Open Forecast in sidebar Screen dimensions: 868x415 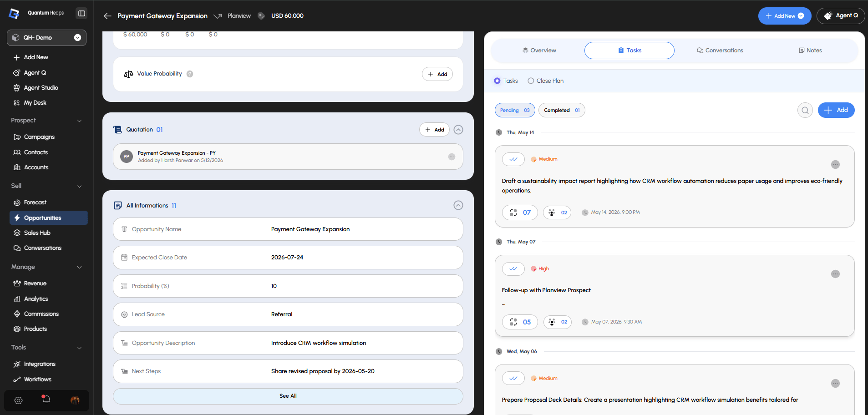click(35, 202)
